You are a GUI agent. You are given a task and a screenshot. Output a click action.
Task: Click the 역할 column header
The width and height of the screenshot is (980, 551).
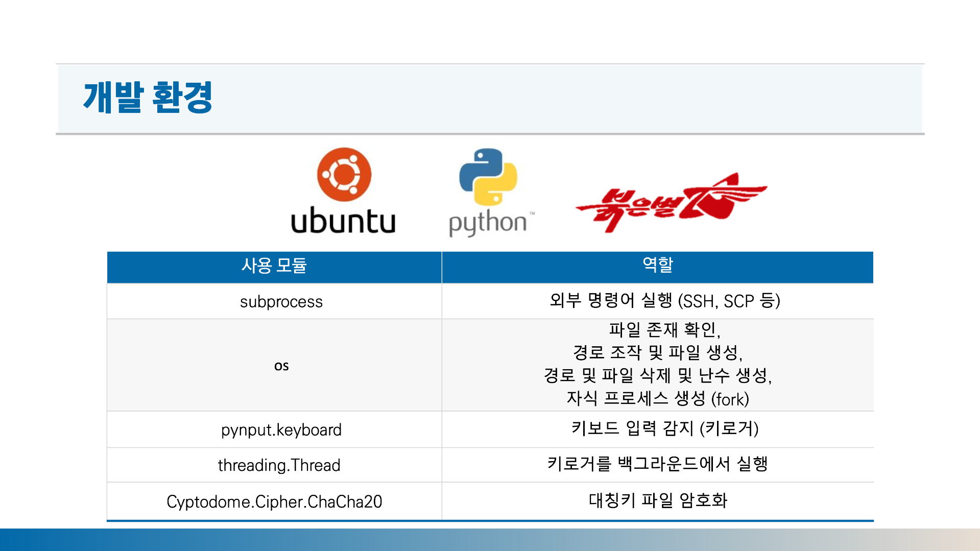(658, 267)
